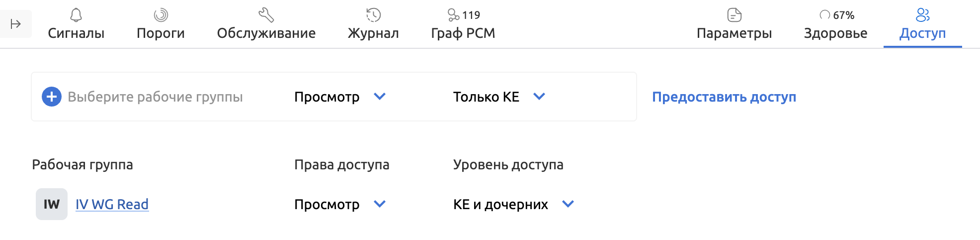Expand the Только КЕ access level dropdown
Screen dimensions: 980x240
(x=499, y=97)
